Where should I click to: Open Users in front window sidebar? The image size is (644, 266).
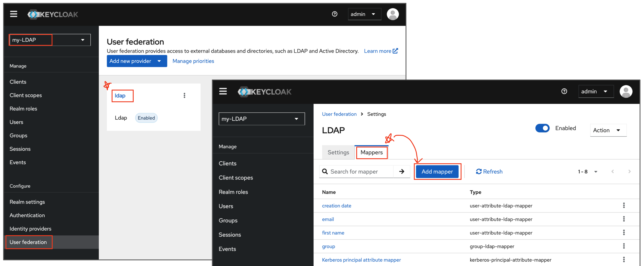[226, 206]
